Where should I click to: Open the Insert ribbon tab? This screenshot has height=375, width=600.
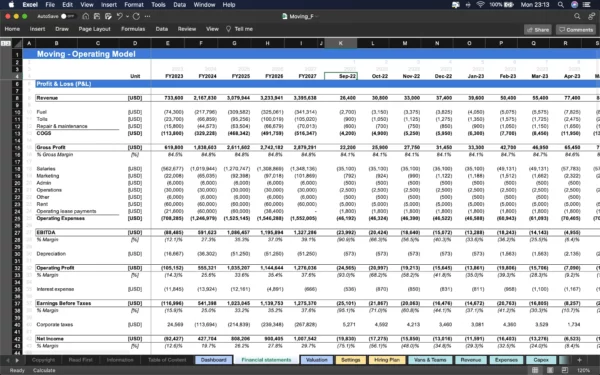[38, 29]
